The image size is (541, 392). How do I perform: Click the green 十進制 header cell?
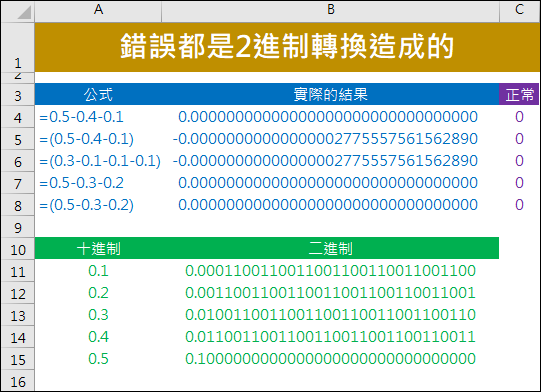(98, 248)
